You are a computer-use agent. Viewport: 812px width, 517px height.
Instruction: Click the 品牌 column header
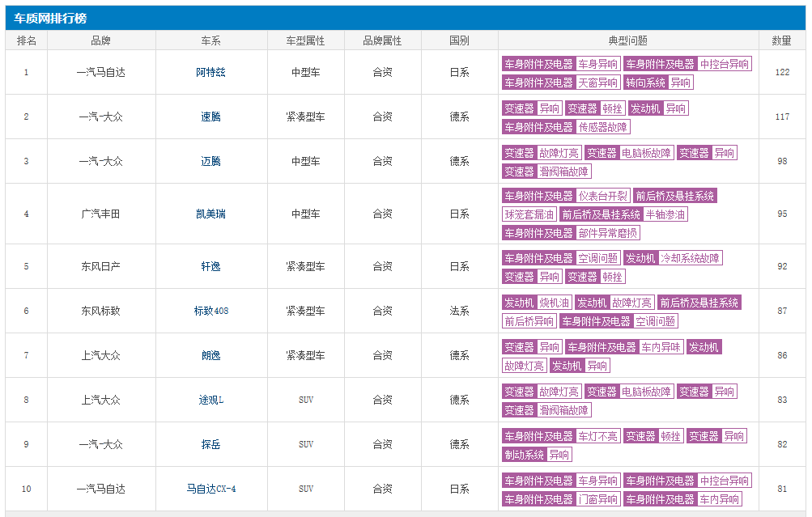[x=100, y=40]
